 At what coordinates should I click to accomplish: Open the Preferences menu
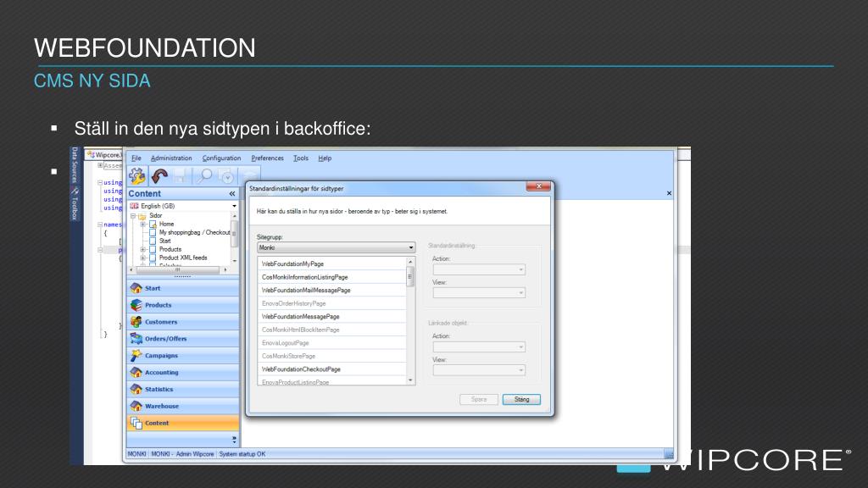(267, 158)
